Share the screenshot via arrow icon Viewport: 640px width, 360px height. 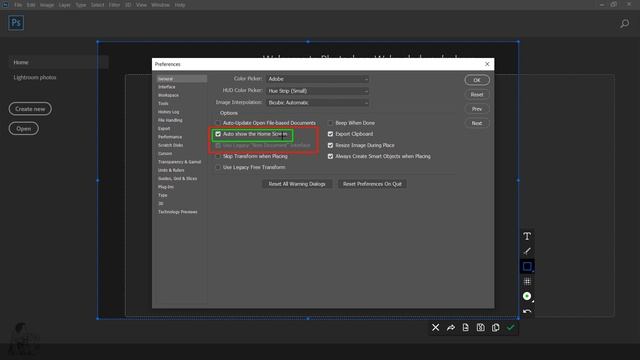[x=451, y=328]
